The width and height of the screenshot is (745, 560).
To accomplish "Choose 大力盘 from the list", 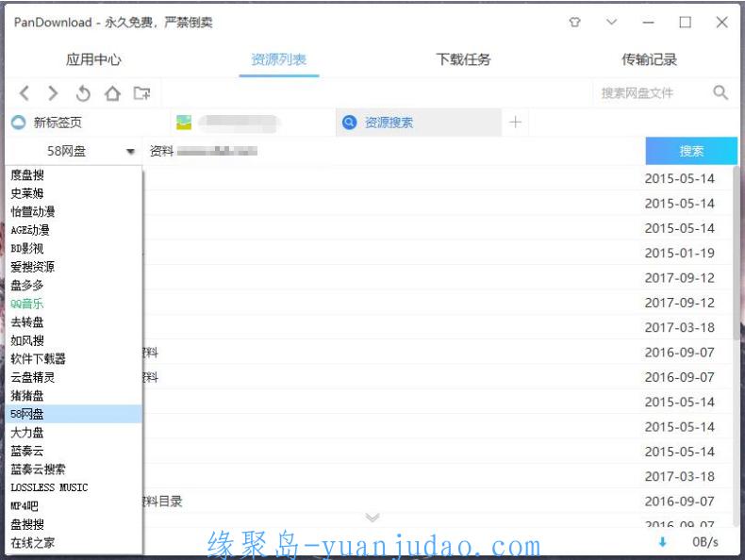I will pos(74,432).
